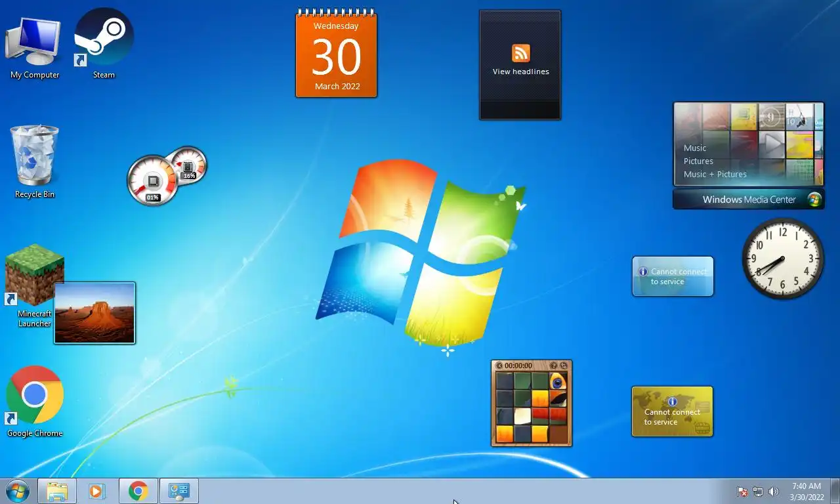Select Music in Media Center gadget
Image resolution: width=840 pixels, height=504 pixels.
(x=695, y=148)
